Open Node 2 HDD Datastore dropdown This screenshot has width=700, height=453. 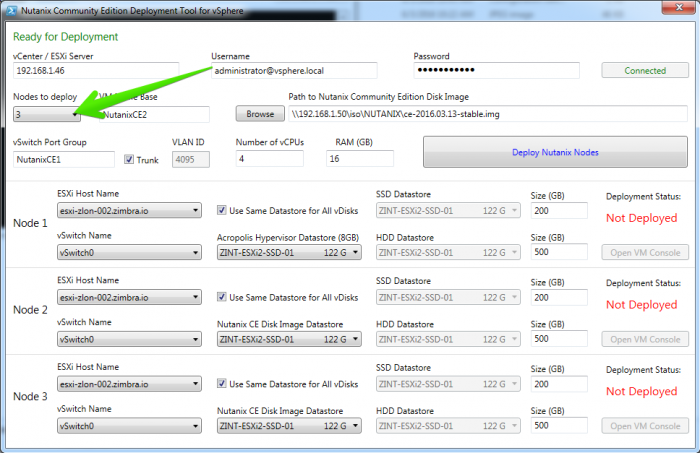coord(448,339)
